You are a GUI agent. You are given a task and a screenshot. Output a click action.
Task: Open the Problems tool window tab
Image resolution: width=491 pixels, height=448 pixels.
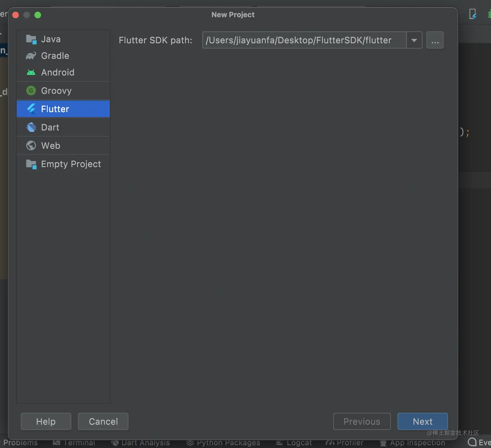(20, 443)
